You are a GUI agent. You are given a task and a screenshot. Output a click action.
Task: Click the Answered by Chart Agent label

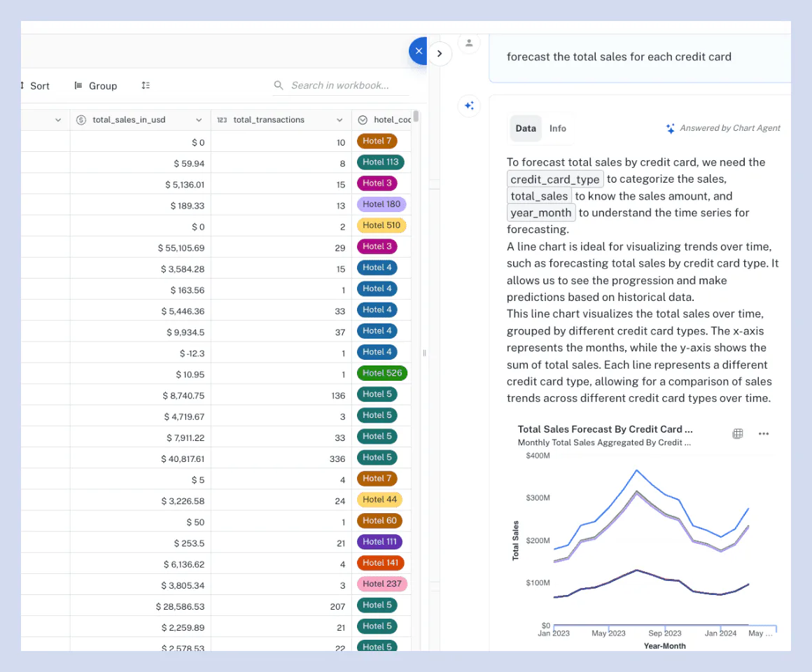[x=729, y=128]
